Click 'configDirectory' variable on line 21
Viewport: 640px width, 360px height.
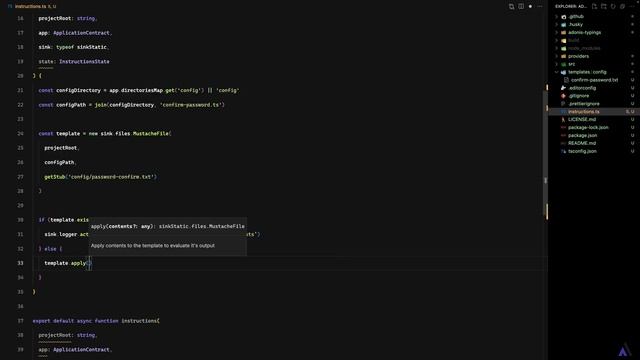click(x=78, y=90)
